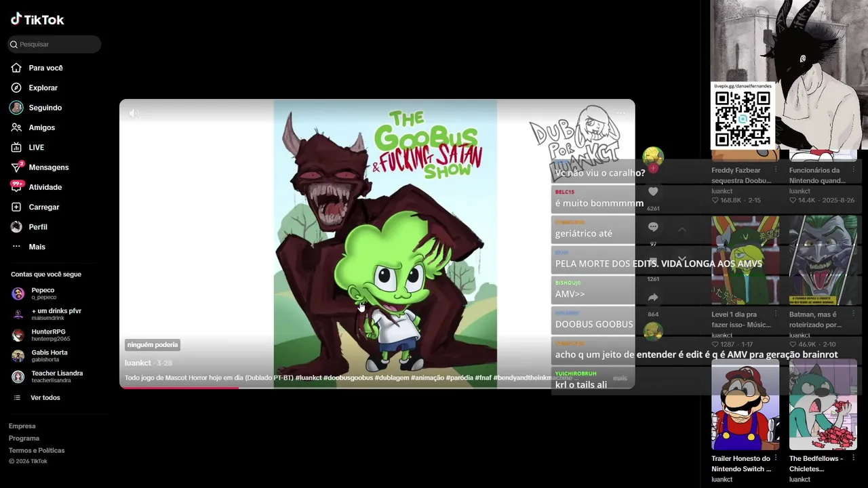Open luankct profile from video caption
This screenshot has width=868, height=488.
tap(138, 363)
